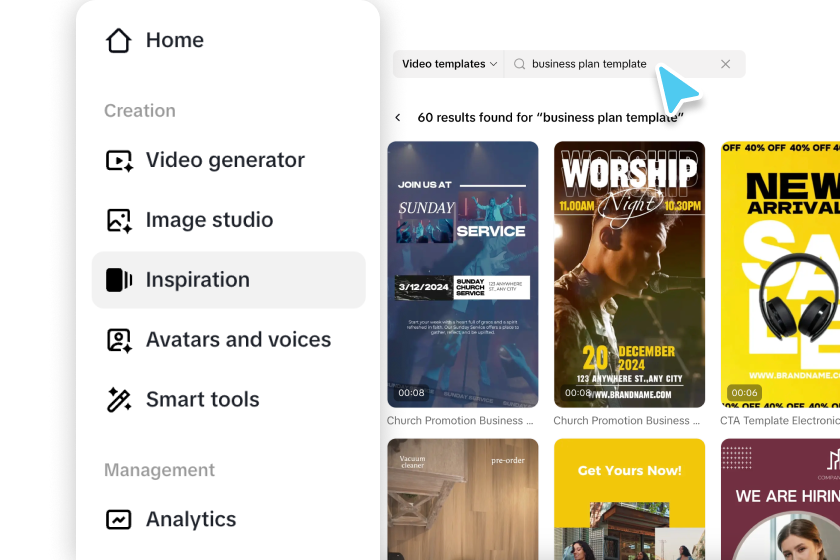Open the Analytics chart icon

[118, 519]
